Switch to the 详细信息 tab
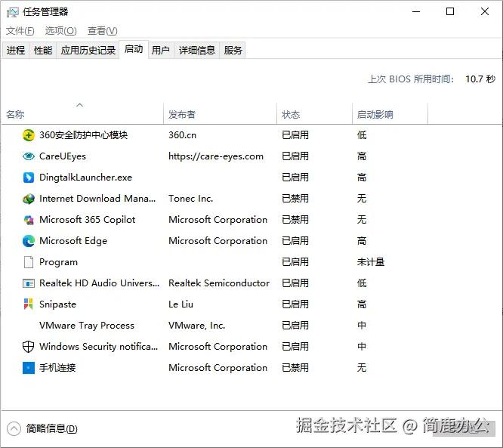 pos(196,51)
